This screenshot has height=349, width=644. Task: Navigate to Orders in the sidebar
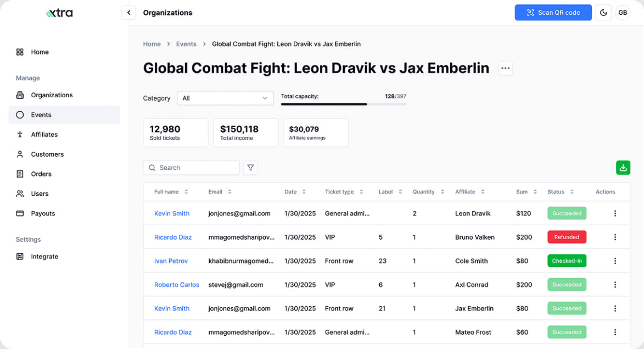[x=41, y=174]
